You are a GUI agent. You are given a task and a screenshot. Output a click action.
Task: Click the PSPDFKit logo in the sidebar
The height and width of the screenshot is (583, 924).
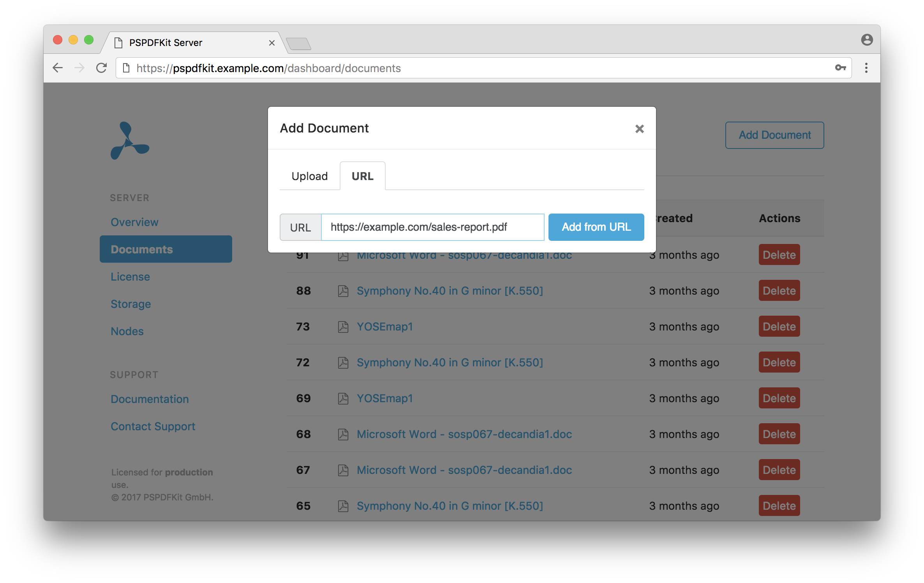click(130, 141)
